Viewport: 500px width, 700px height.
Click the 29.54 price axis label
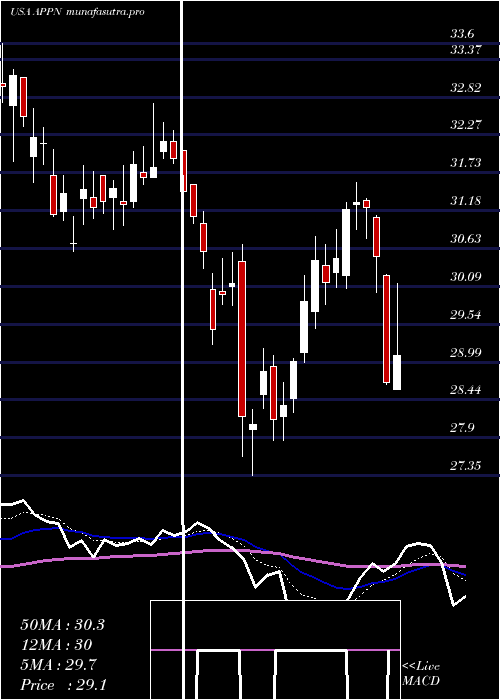tap(466, 315)
